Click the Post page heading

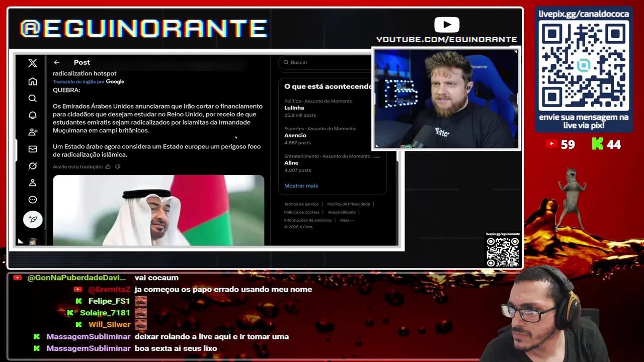[82, 62]
